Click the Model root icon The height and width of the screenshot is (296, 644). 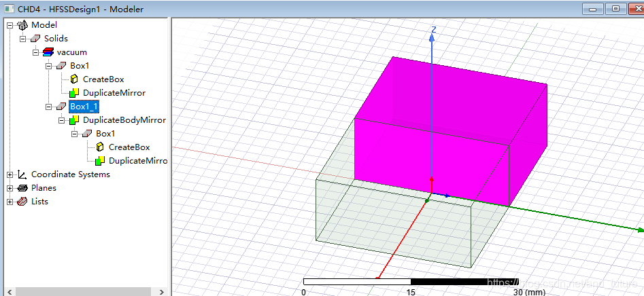22,25
